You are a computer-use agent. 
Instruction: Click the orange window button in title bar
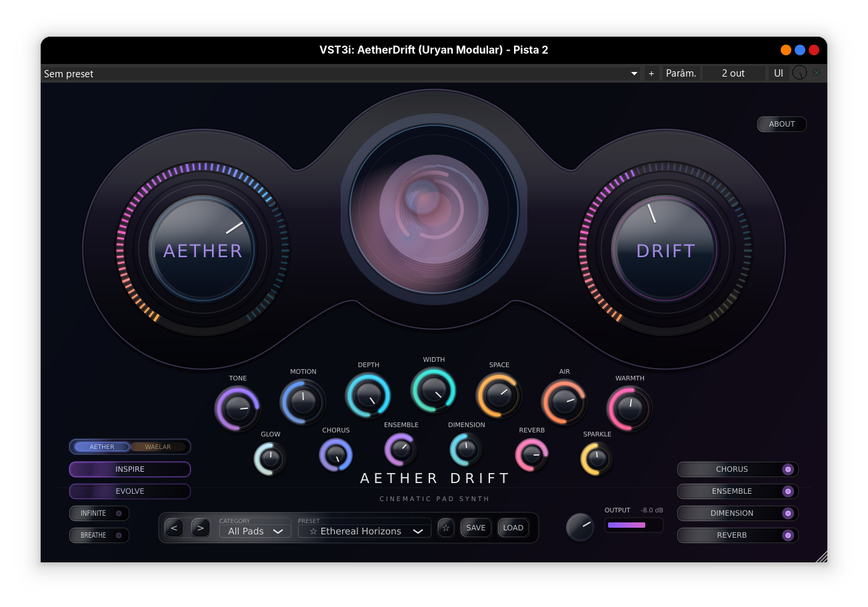[786, 50]
